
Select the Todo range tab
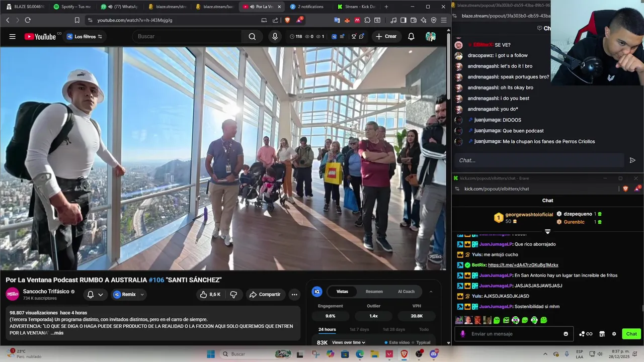coord(424,329)
